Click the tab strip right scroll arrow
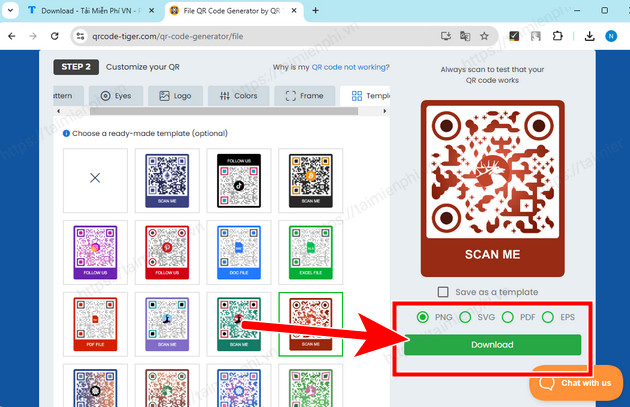The image size is (630, 407). click(x=385, y=111)
